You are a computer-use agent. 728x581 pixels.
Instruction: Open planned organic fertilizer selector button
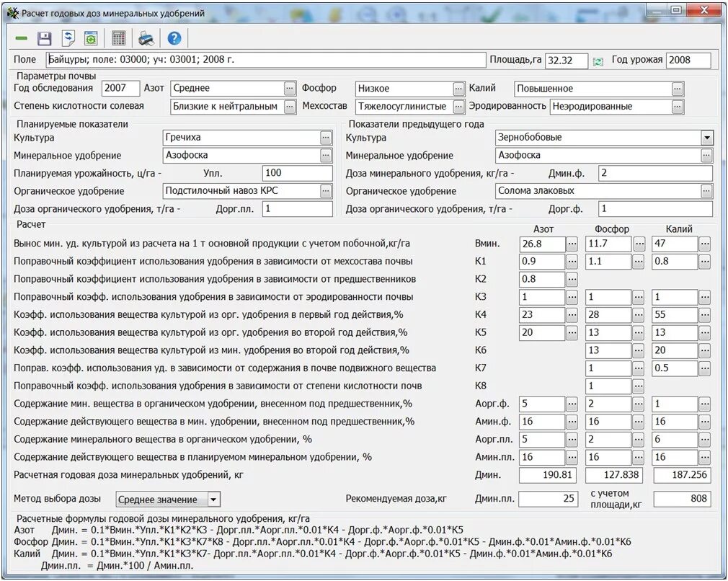coord(326,190)
